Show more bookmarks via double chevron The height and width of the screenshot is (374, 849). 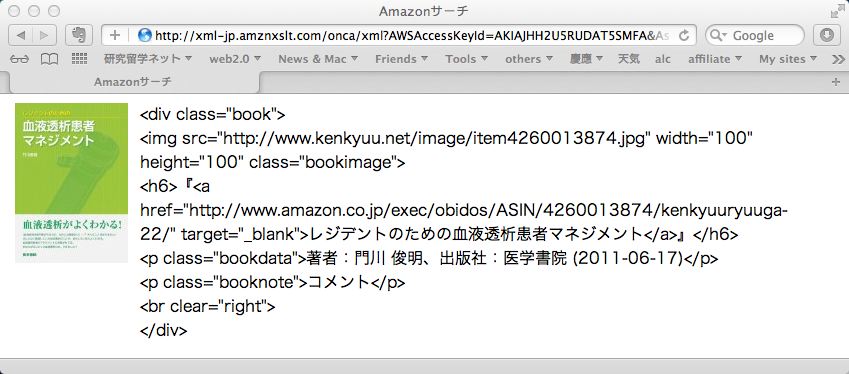click(838, 59)
